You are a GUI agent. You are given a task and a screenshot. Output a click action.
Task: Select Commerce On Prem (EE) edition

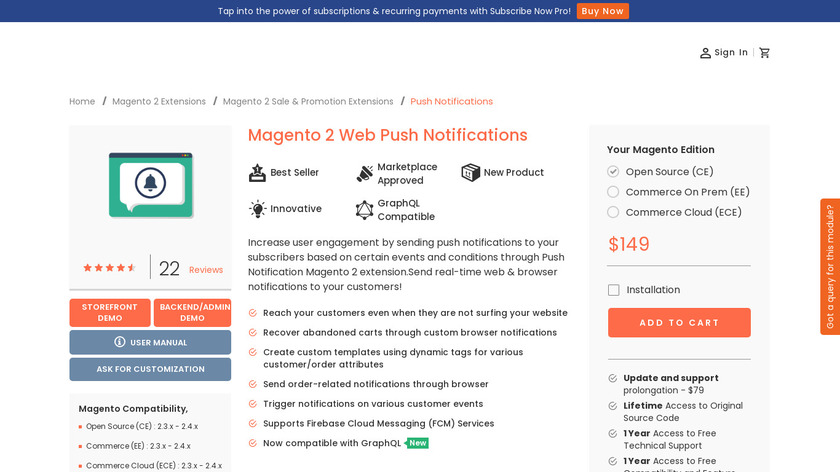tap(613, 192)
